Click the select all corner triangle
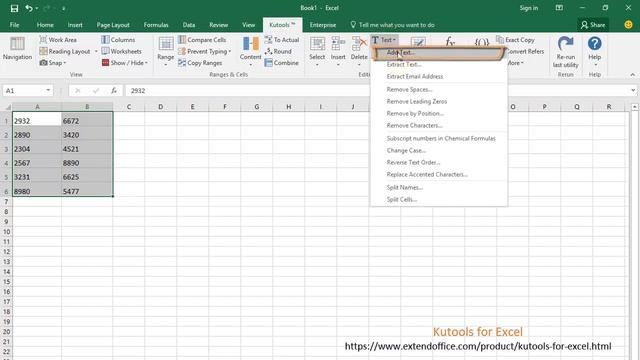 [x=8, y=107]
